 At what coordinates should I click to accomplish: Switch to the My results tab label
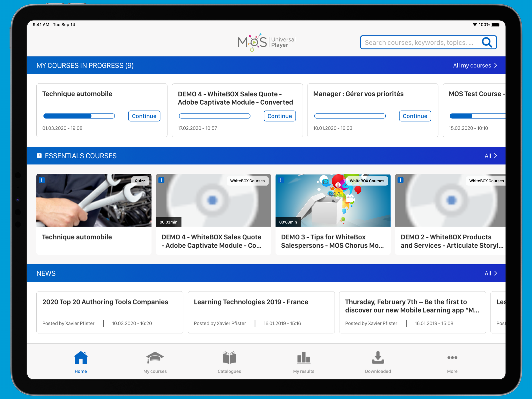[x=304, y=371]
